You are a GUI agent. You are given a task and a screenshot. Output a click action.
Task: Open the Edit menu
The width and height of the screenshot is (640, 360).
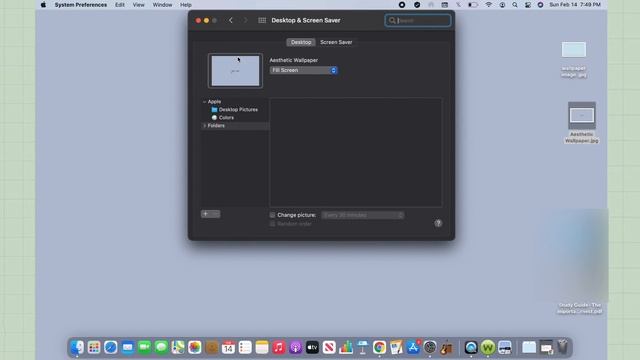(x=120, y=5)
